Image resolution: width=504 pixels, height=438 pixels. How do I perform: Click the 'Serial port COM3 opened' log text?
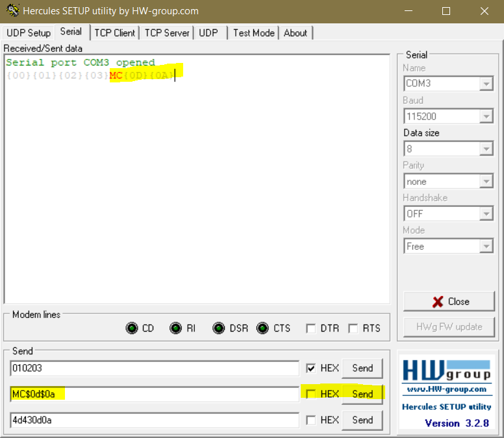(x=81, y=62)
